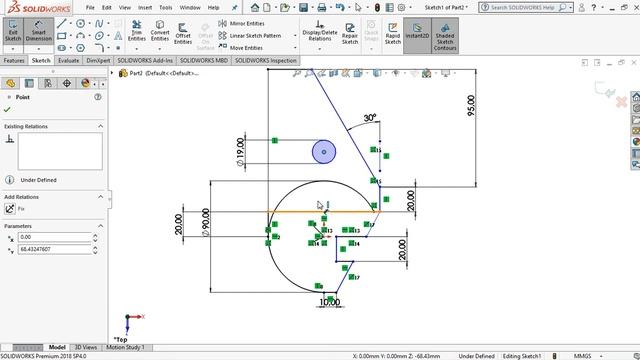Open the Options gear icon

[x=402, y=7]
